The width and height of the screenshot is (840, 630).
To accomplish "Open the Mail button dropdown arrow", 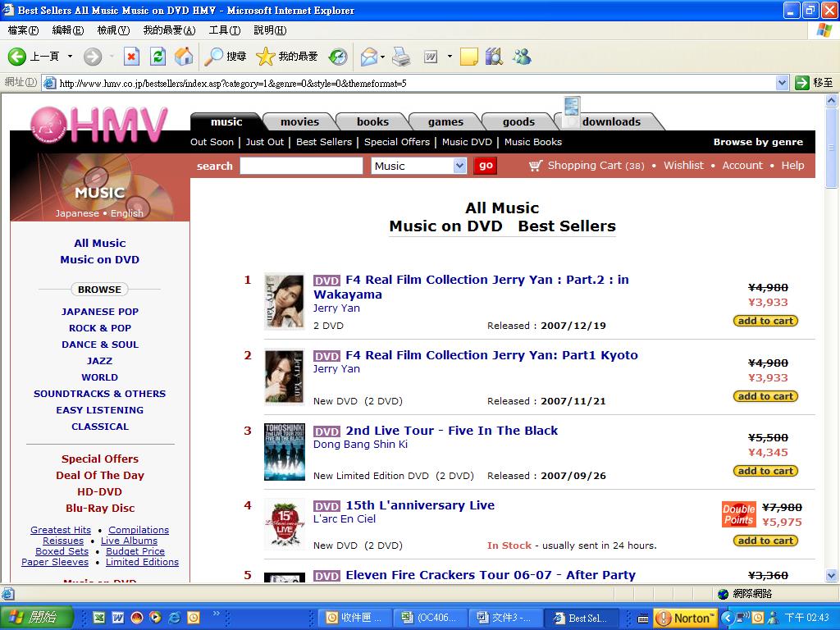I will [382, 57].
